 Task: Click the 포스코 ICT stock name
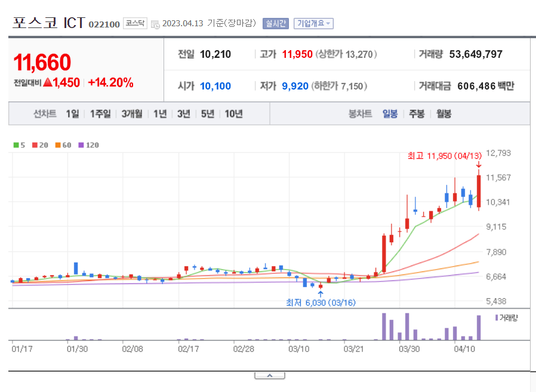48,23
